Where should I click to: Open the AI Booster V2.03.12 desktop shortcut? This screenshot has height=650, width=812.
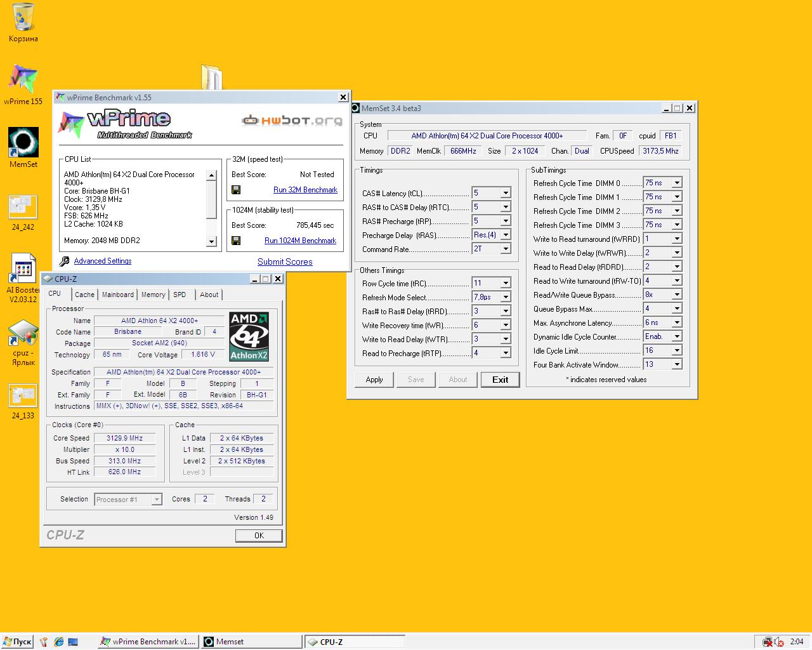pos(23,278)
